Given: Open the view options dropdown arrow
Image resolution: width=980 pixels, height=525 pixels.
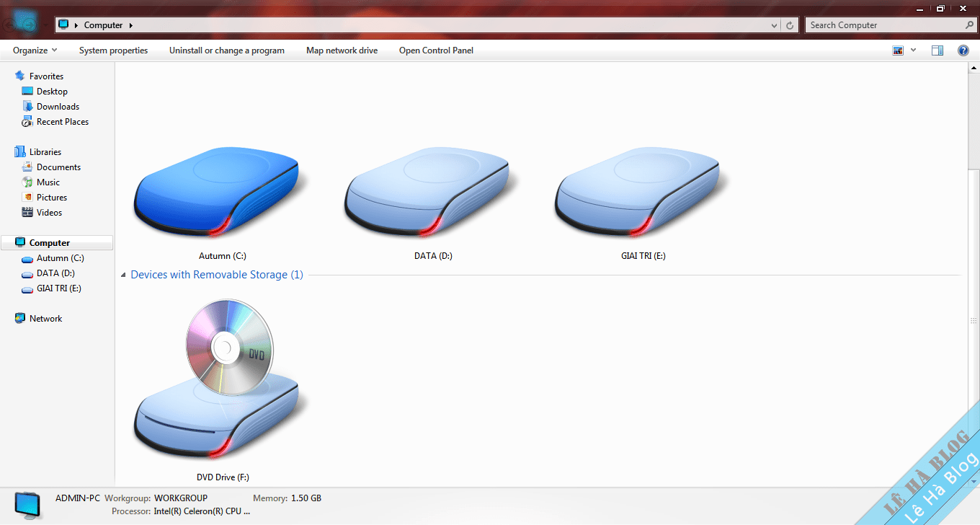Looking at the screenshot, I should click(x=914, y=50).
